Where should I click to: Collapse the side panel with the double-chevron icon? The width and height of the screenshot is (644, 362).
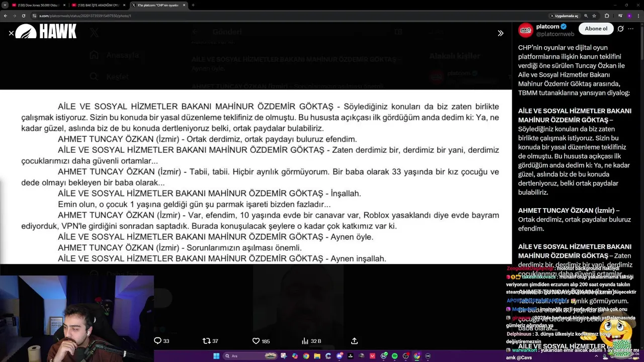click(x=501, y=33)
